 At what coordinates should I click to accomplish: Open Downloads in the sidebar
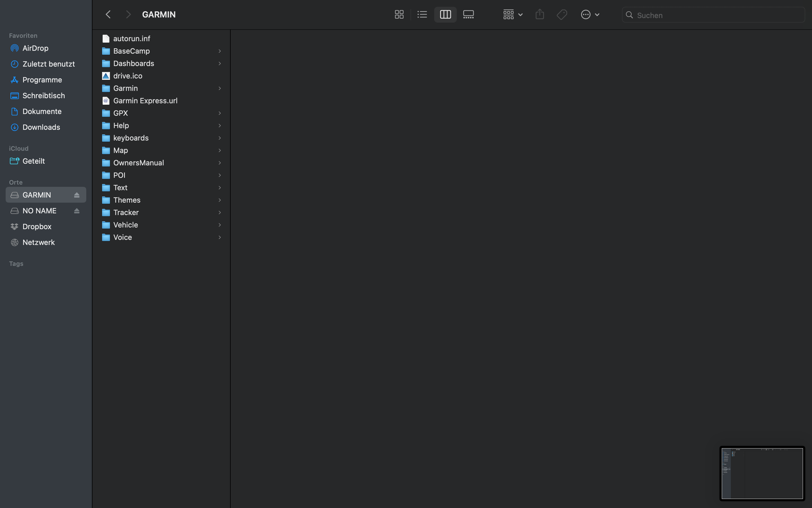[x=46, y=127]
